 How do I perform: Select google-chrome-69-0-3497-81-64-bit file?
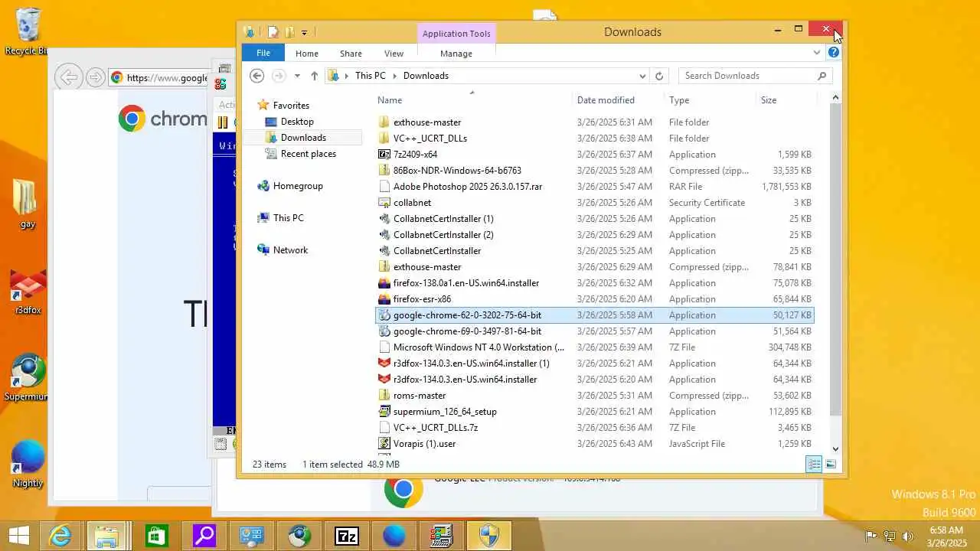594,331
